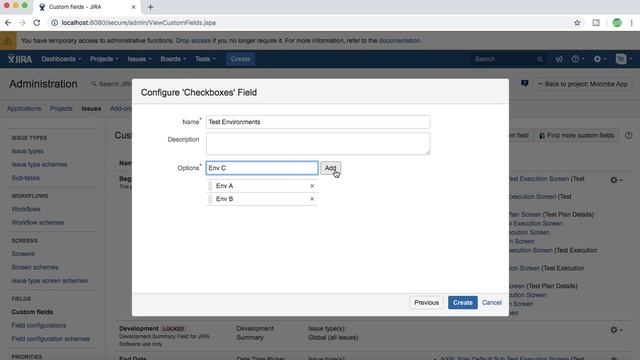This screenshot has height=360, width=640.
Task: Open the administration gear menu
Action: pyautogui.click(x=599, y=59)
